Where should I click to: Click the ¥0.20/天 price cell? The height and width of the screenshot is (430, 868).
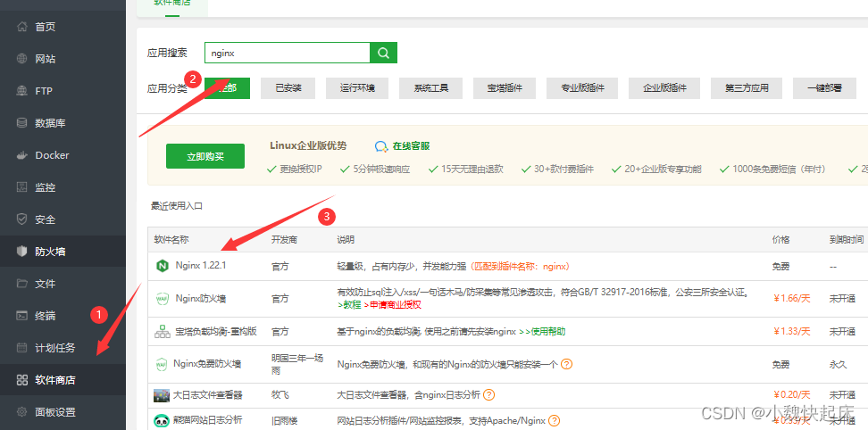[791, 395]
